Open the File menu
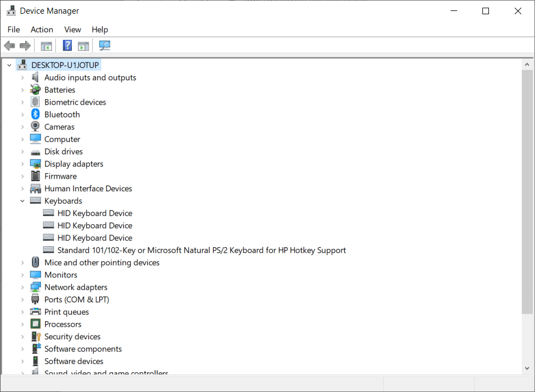This screenshot has width=535, height=392. [14, 30]
